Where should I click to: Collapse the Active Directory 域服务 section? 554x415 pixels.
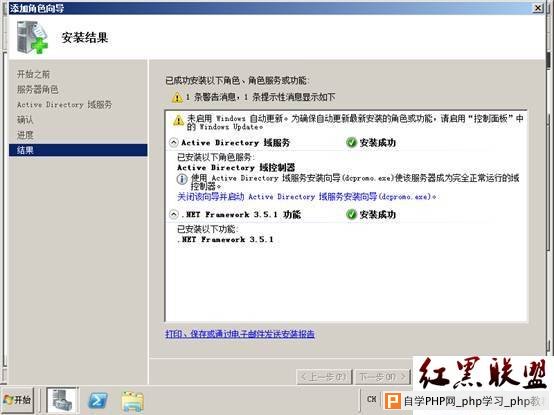point(173,142)
